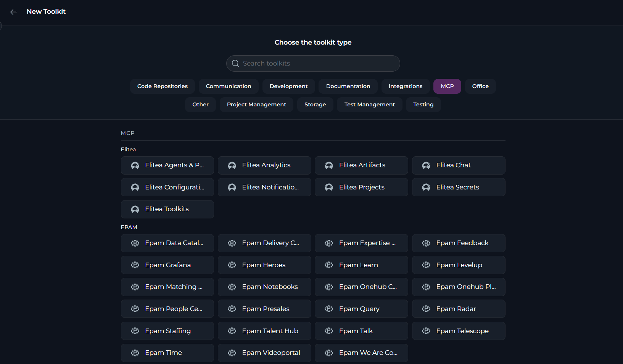Show the Other category
Viewport: 623px width, 364px height.
[200, 104]
